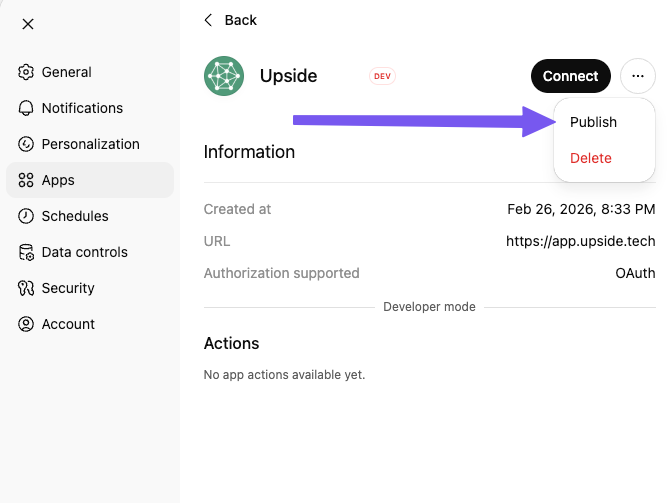Image resolution: width=672 pixels, height=503 pixels.
Task: Open the Account tab
Action: pyautogui.click(x=90, y=324)
